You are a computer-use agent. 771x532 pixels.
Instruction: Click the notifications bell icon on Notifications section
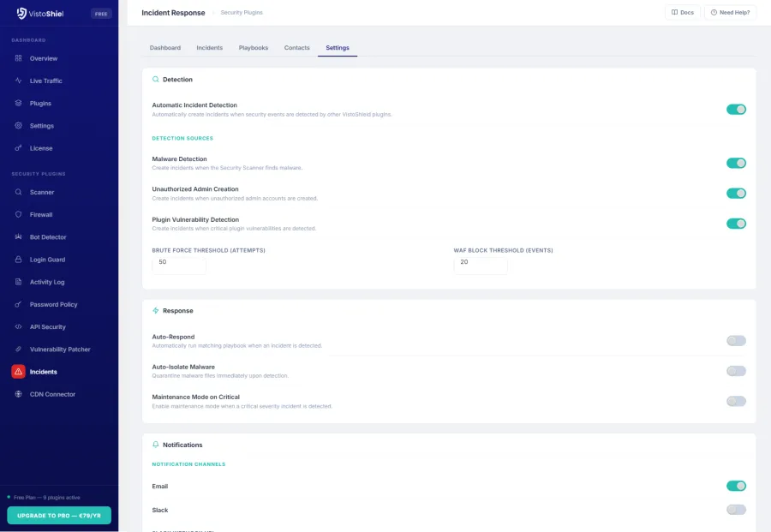(x=155, y=445)
